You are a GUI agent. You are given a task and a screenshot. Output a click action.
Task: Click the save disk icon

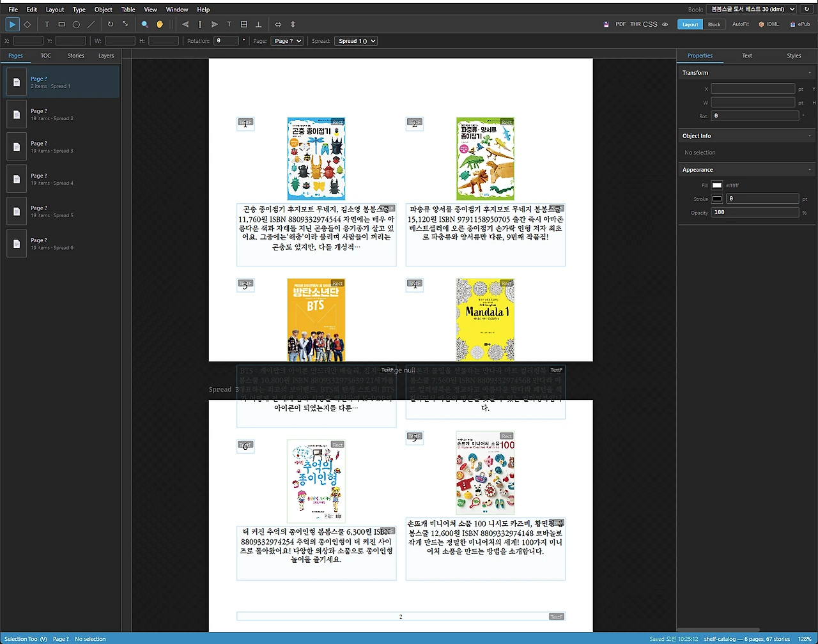coord(606,24)
